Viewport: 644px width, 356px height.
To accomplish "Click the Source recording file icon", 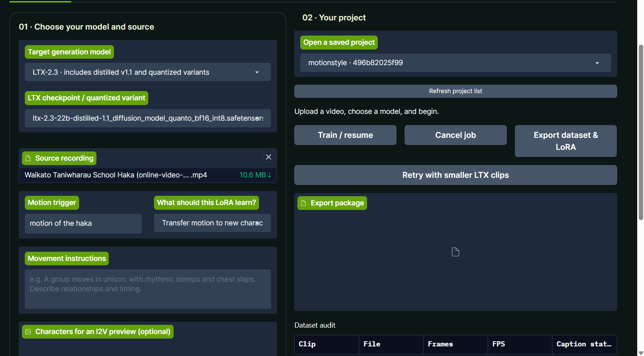I will coord(28,158).
